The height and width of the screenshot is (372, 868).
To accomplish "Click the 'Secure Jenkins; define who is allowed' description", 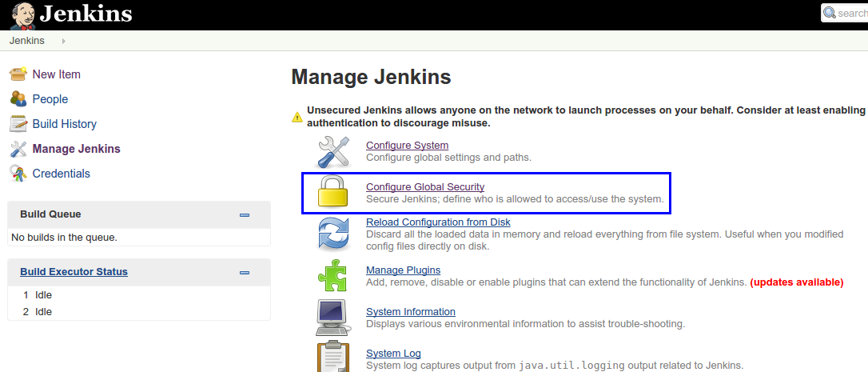I will point(515,199).
